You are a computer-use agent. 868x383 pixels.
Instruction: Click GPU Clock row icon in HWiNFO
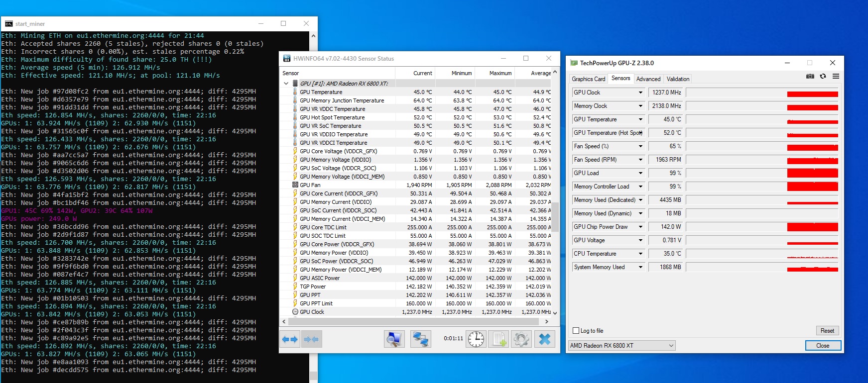click(x=295, y=312)
